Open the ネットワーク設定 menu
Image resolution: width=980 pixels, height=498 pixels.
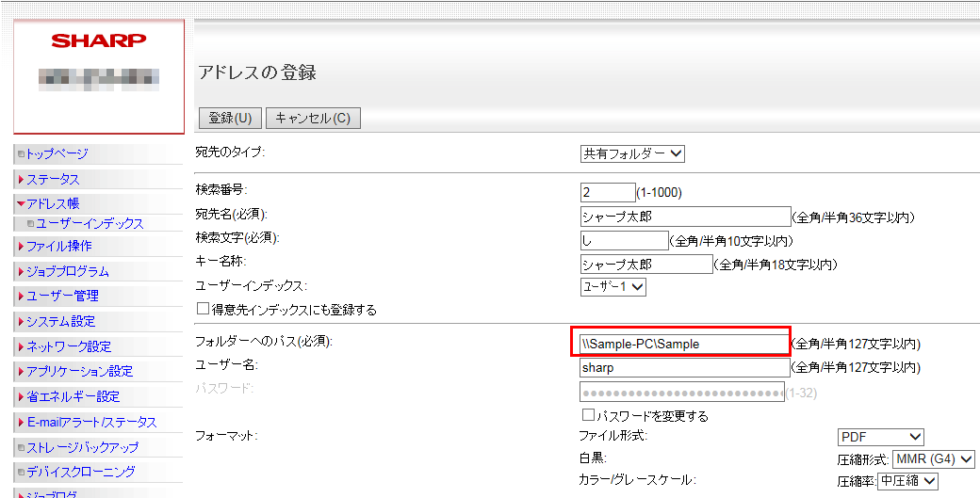[x=68, y=346]
